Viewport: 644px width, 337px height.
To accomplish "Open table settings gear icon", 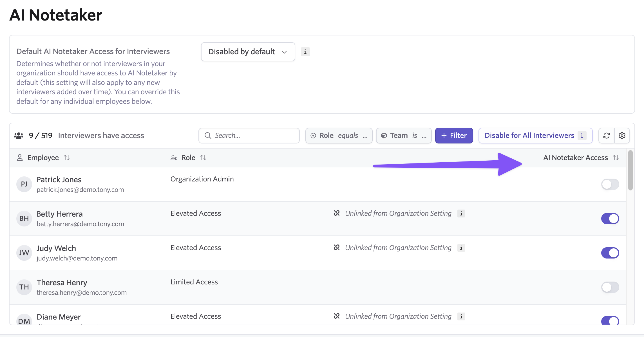I will tap(622, 136).
